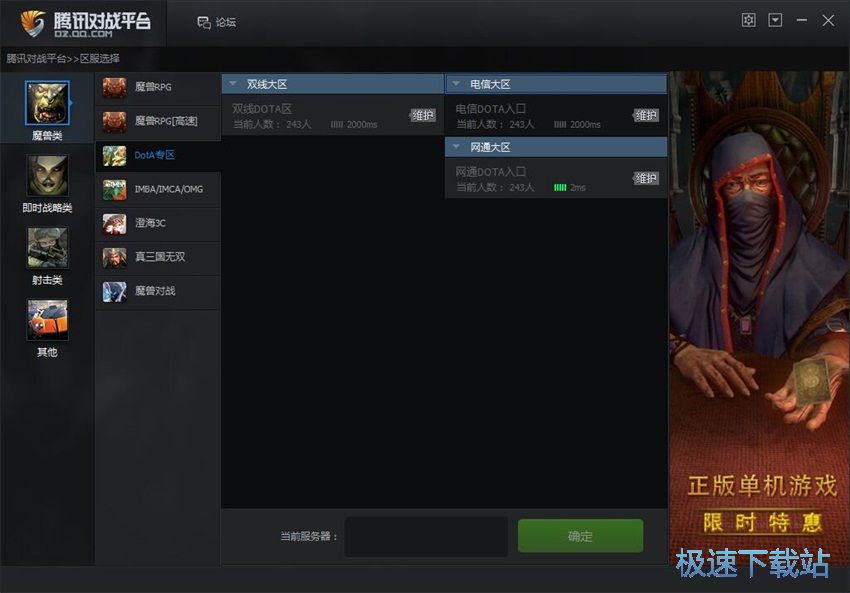Click the 魔兽RPG[高速] game icon

(114, 121)
